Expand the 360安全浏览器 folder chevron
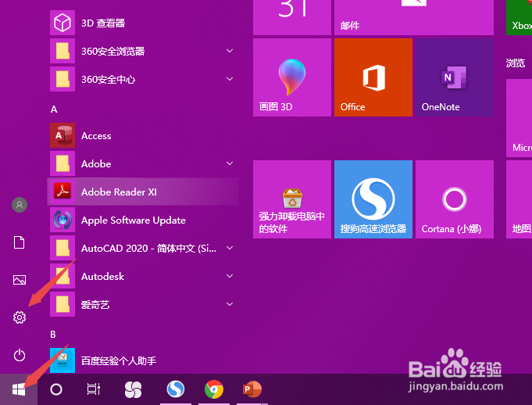532x405 pixels. pos(230,51)
